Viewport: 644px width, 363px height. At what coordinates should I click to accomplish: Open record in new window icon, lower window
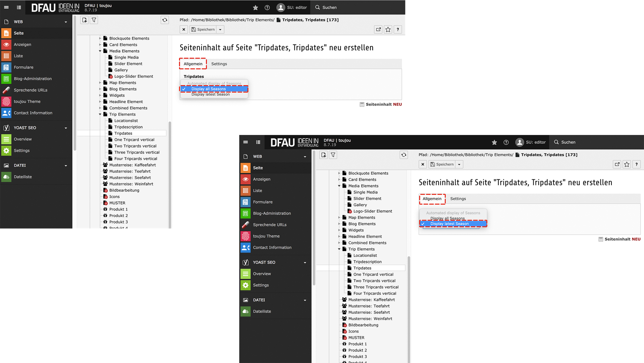pos(617,164)
